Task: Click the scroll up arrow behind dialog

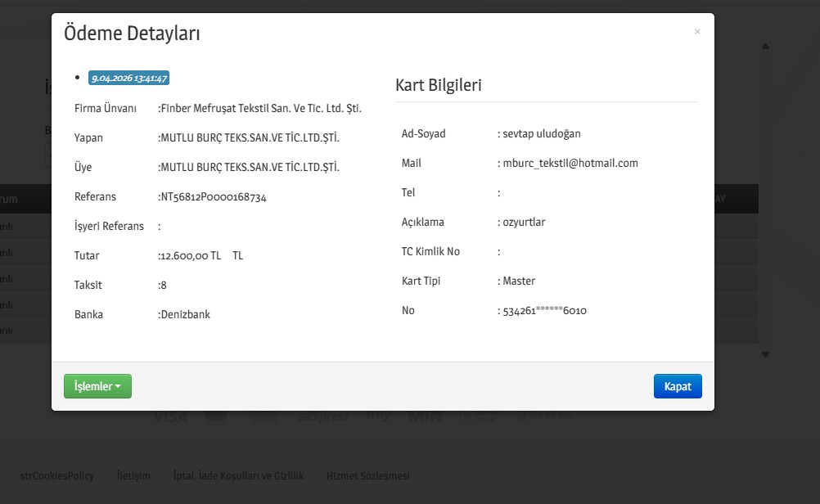Action: click(765, 47)
